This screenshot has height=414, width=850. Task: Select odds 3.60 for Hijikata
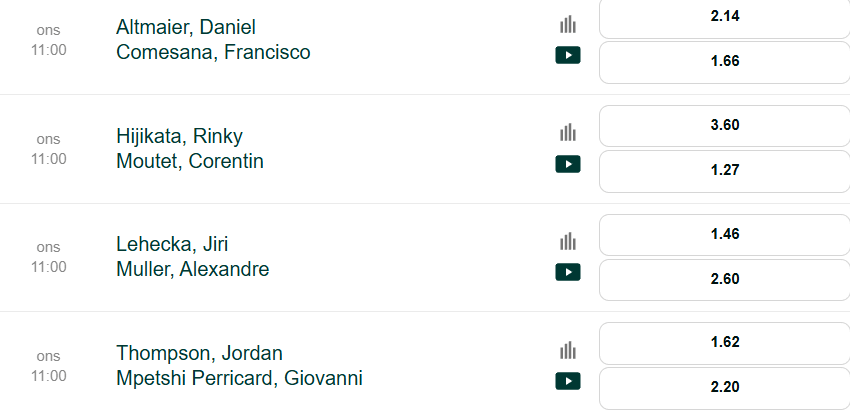(725, 126)
